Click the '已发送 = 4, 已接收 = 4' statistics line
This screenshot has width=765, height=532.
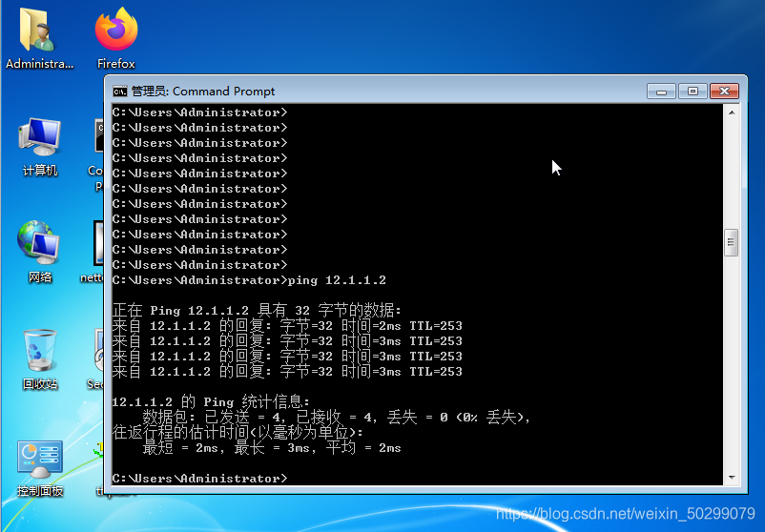click(337, 418)
